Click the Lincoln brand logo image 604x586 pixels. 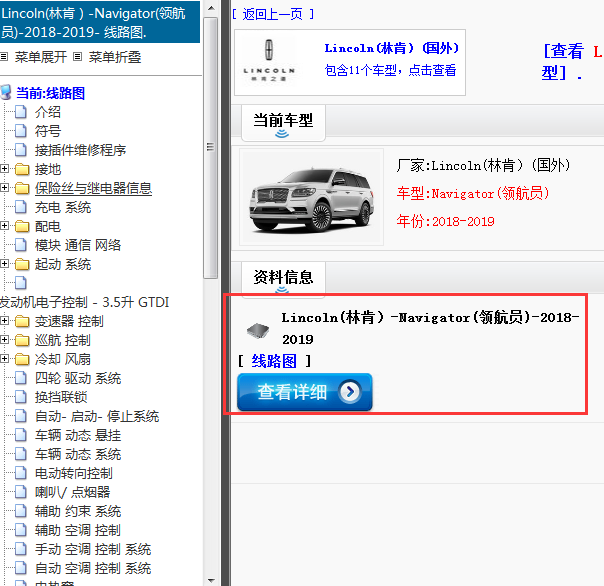click(x=269, y=61)
